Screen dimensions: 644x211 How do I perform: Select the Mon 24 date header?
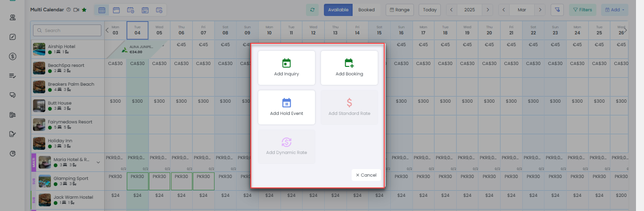[577, 30]
